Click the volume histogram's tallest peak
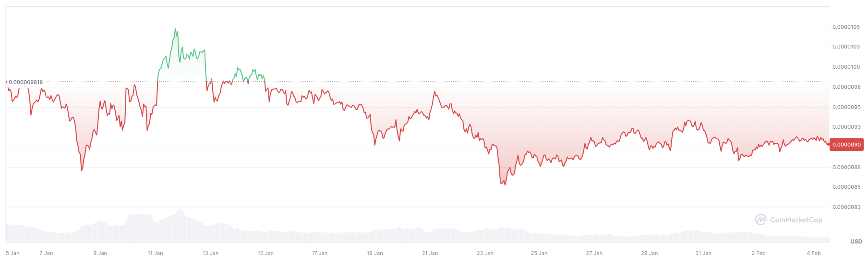Viewport: 868px width, 267px height. [x=180, y=210]
